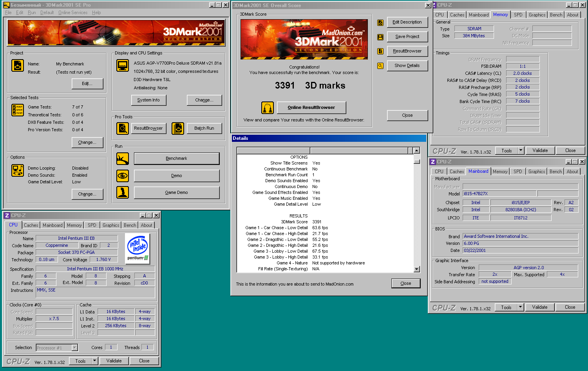The height and width of the screenshot is (371, 588).
Task: Click the Z icon of the CPU-Z CPU window
Action: tap(7, 215)
